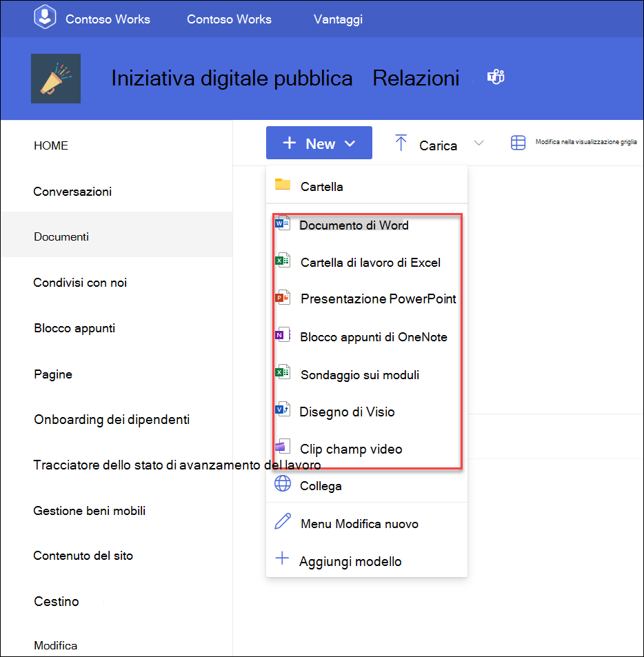Image resolution: width=644 pixels, height=657 pixels.
Task: Click the globe icon for Collega
Action: pyautogui.click(x=283, y=483)
